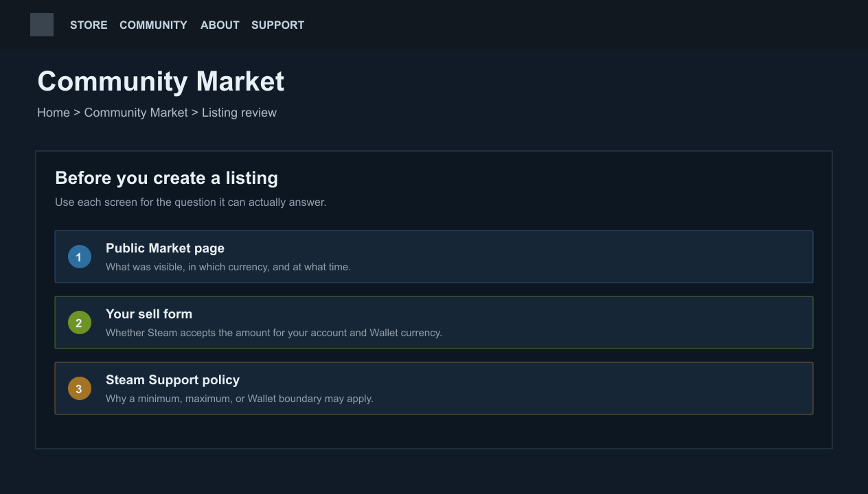This screenshot has width=868, height=494.
Task: Open the COMMUNITY menu
Action: pos(153,25)
